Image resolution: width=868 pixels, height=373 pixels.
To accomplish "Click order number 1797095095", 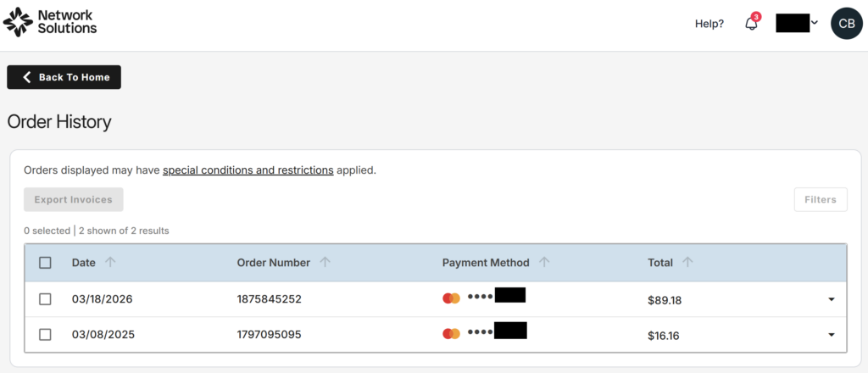I will pos(269,335).
